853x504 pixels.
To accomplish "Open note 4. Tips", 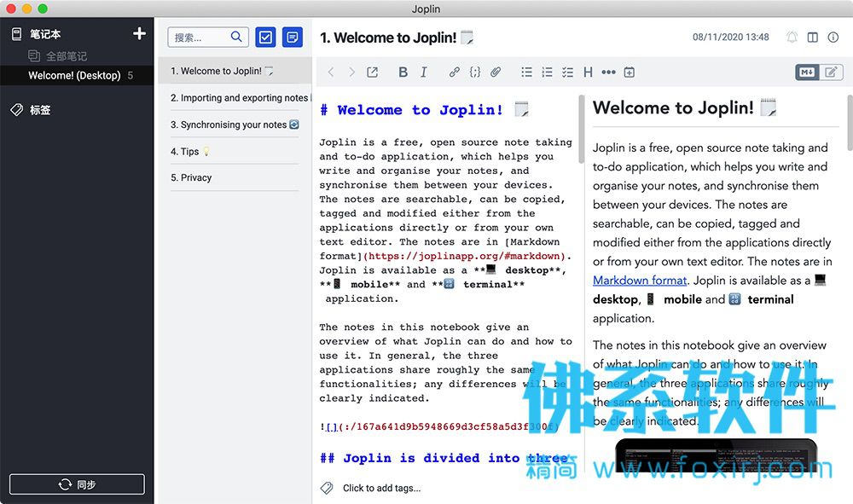I will point(235,151).
